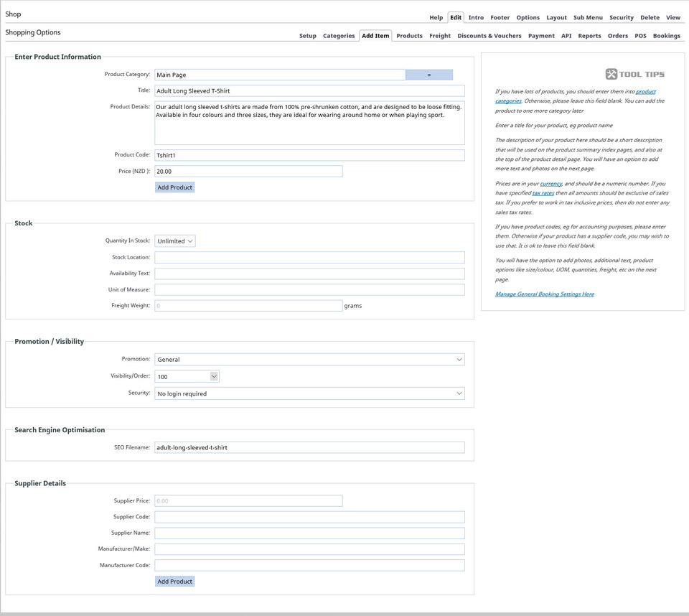The height and width of the screenshot is (616, 689).
Task: Click the "Shop" page title text
Action: point(13,14)
